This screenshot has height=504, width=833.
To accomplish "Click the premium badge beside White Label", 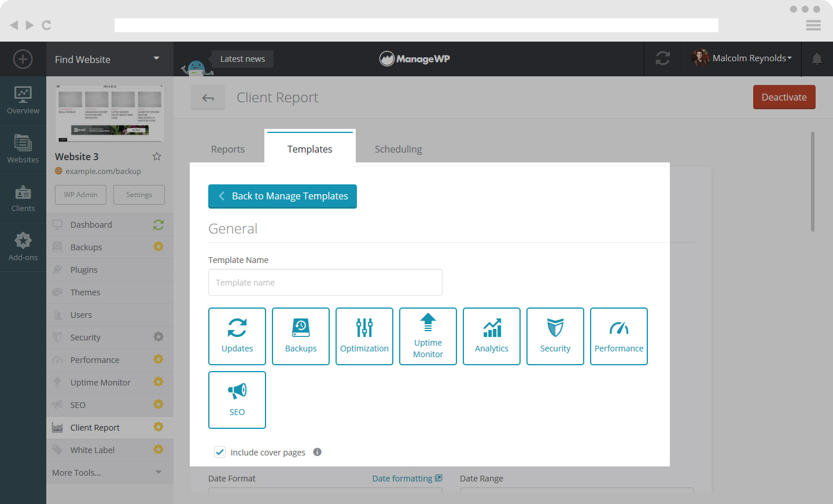I will click(159, 450).
